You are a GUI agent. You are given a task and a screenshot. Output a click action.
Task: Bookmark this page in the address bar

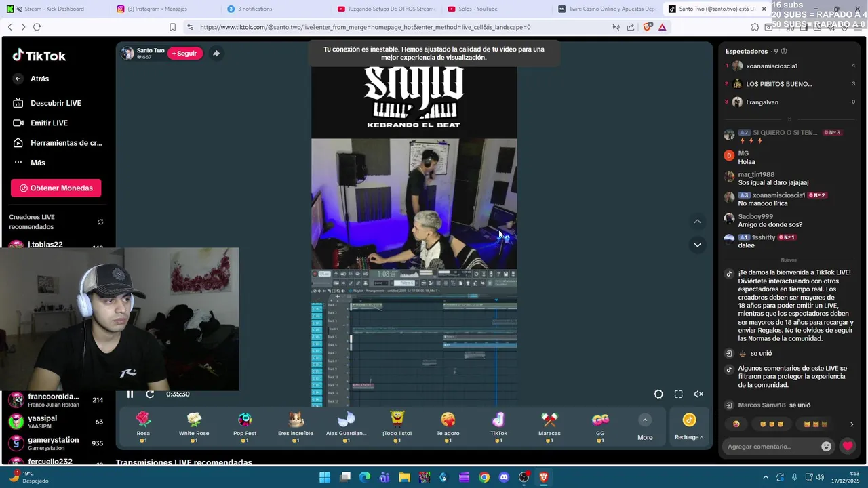(x=172, y=27)
